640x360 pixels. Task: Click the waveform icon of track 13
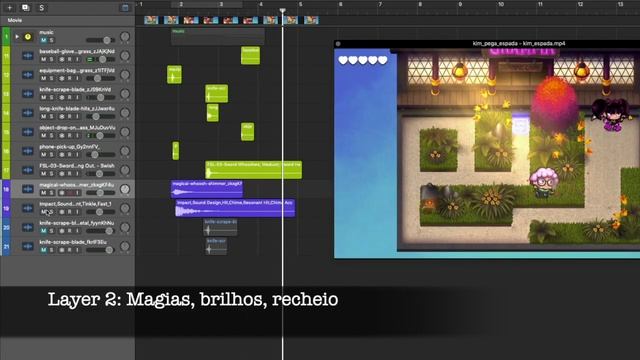(x=28, y=93)
